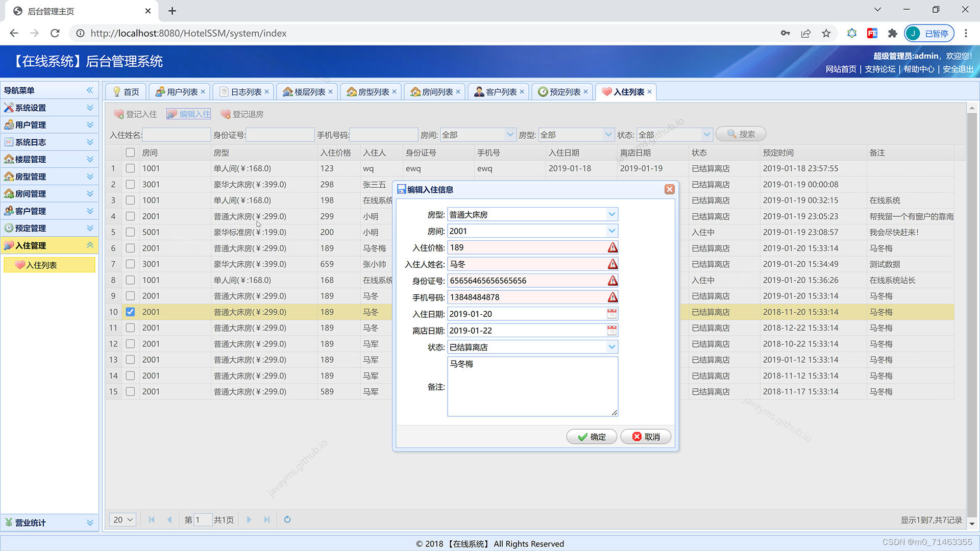Click the 确定 button
Screen dimensions: 980x551
(x=592, y=437)
